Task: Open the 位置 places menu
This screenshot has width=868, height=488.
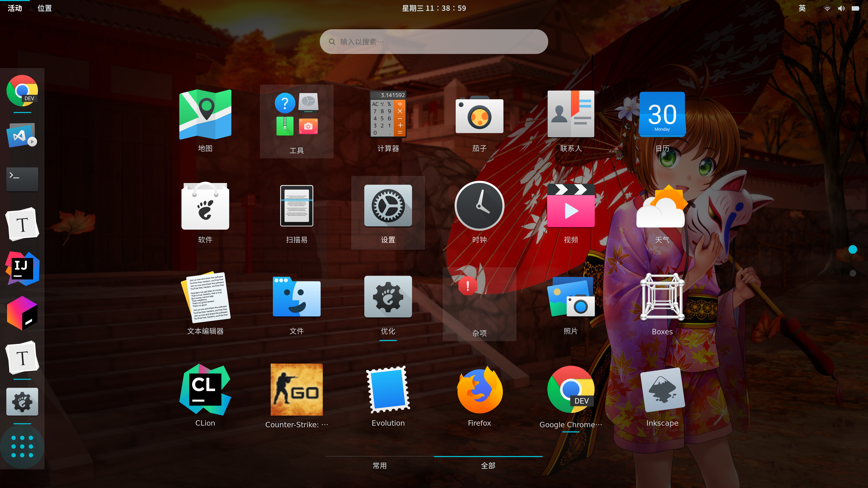Action: [44, 8]
